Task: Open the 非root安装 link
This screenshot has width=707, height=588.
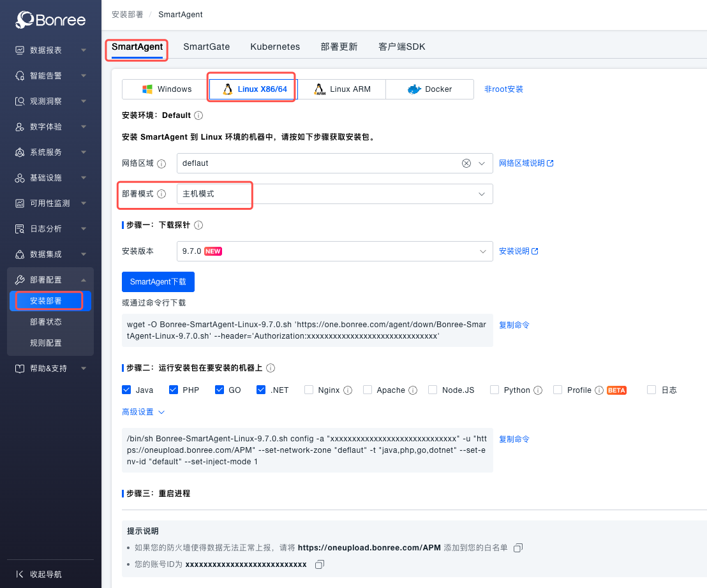Action: (503, 89)
